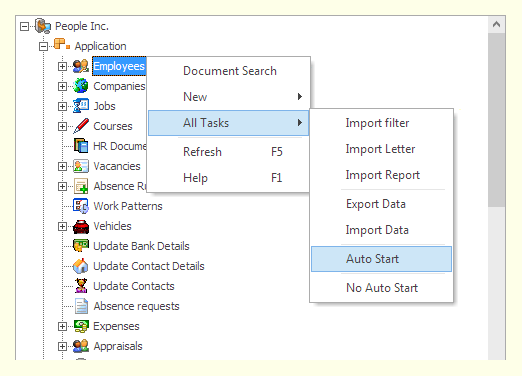Viewport: 522px width, 376px height.
Task: Click the Appraisals people icon
Action: coord(81,346)
